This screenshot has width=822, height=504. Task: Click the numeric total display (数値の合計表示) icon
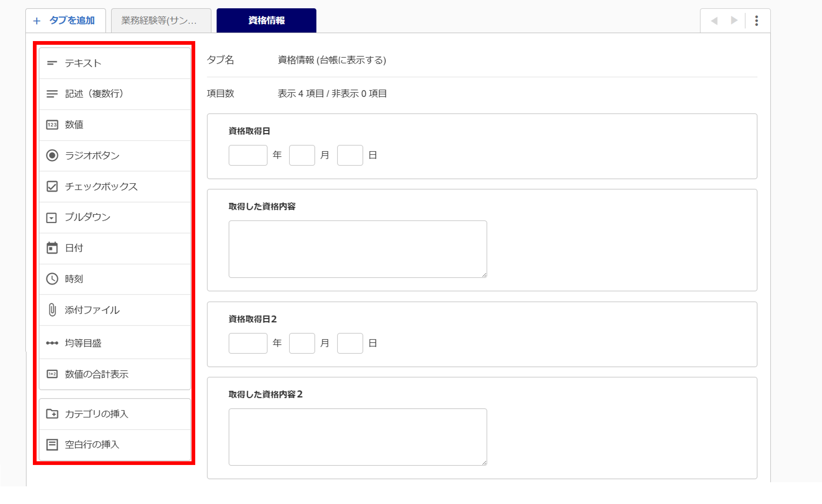click(52, 374)
